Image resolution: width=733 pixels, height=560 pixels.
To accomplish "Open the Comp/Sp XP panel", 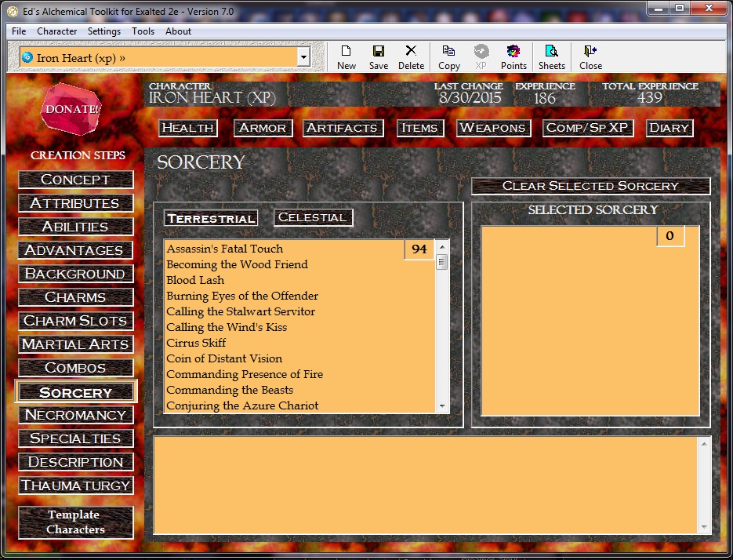I will click(588, 128).
